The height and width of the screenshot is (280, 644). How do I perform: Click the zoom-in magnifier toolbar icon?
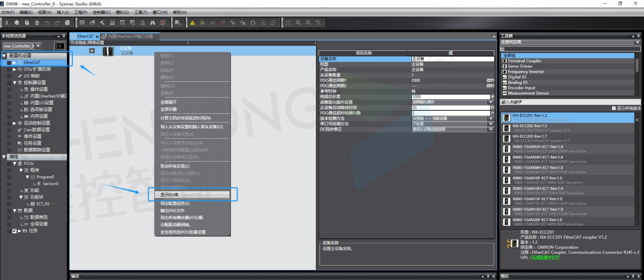pos(298,22)
